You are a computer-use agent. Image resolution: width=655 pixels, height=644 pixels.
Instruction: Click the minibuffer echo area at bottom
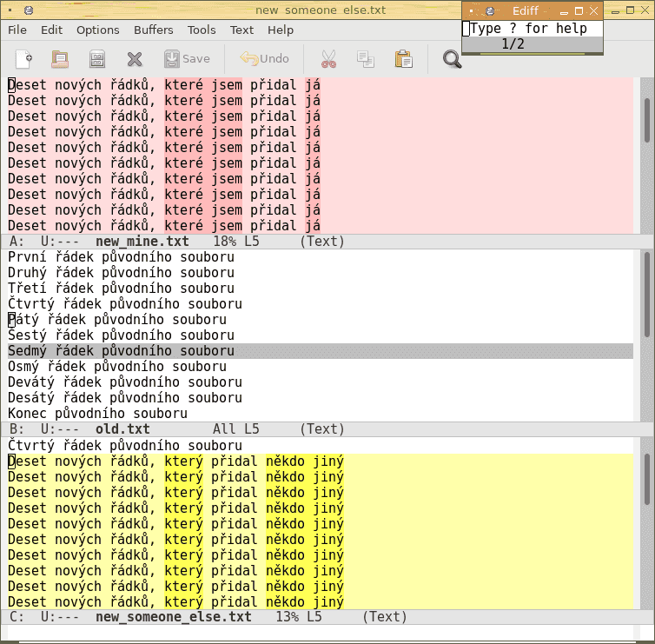(321, 633)
